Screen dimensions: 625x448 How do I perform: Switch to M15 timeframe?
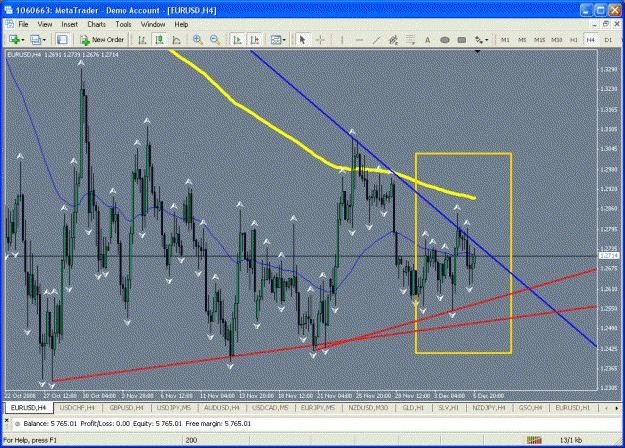tap(539, 40)
